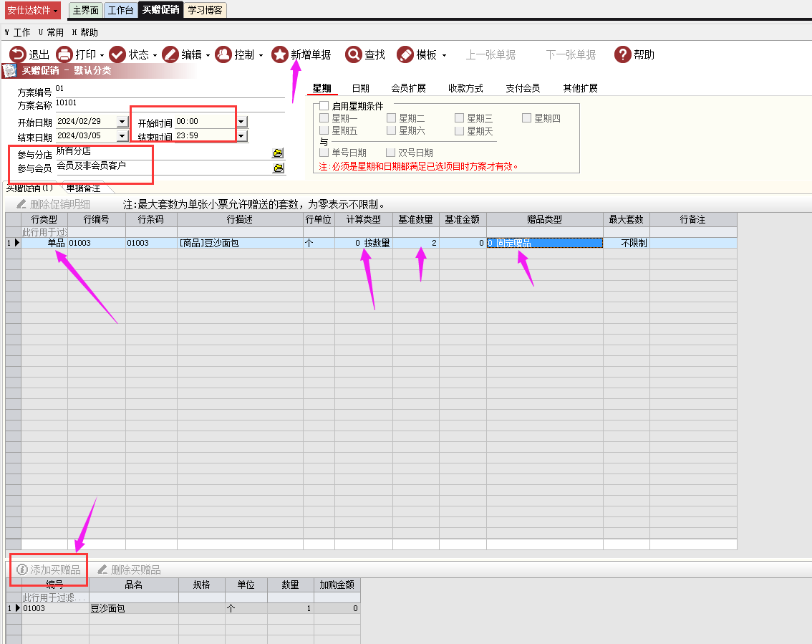Click the 新增单据 star icon
This screenshot has height=644, width=812.
tap(280, 54)
